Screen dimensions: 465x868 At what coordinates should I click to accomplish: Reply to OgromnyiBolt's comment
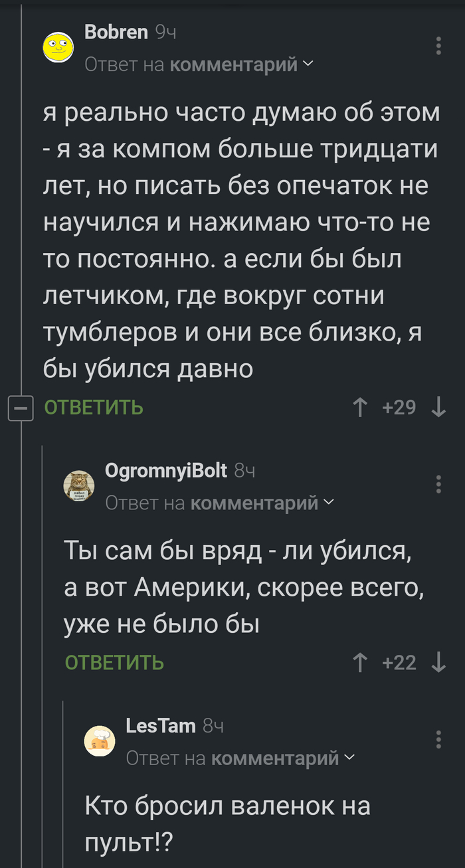(x=114, y=662)
